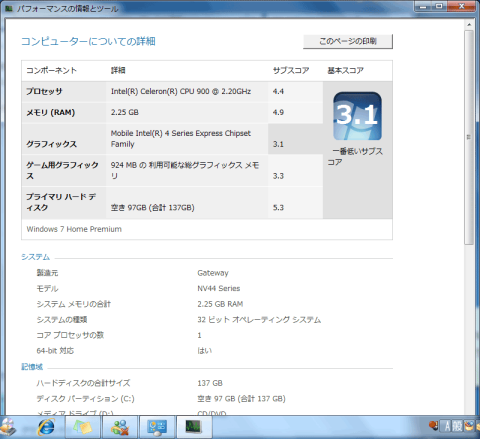Click the 'はい' value

tap(205, 350)
